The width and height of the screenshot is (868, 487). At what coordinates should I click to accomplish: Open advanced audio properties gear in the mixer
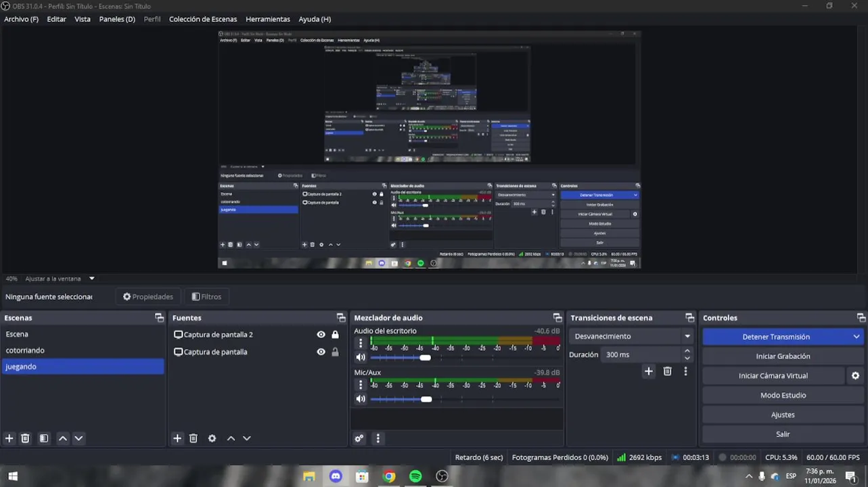[x=359, y=438]
